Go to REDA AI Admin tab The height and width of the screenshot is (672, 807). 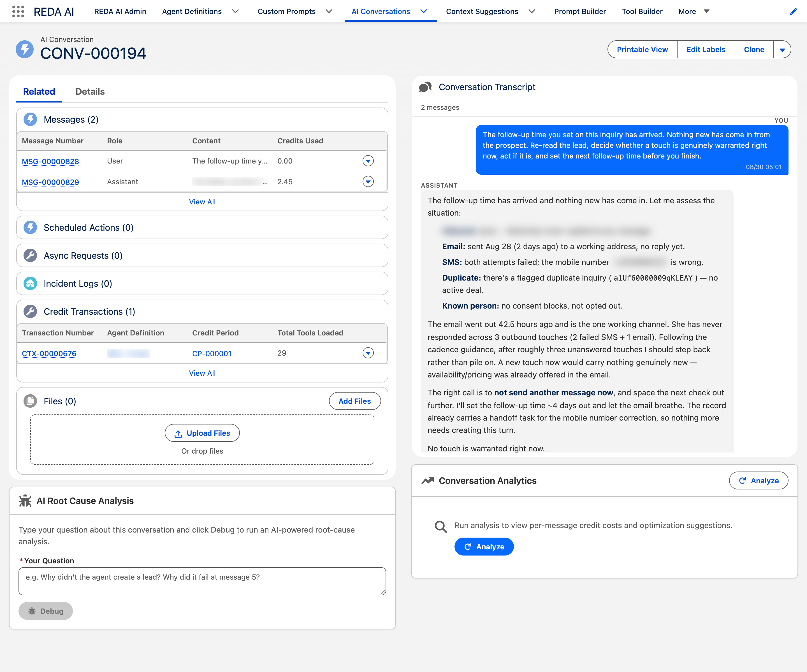click(120, 11)
